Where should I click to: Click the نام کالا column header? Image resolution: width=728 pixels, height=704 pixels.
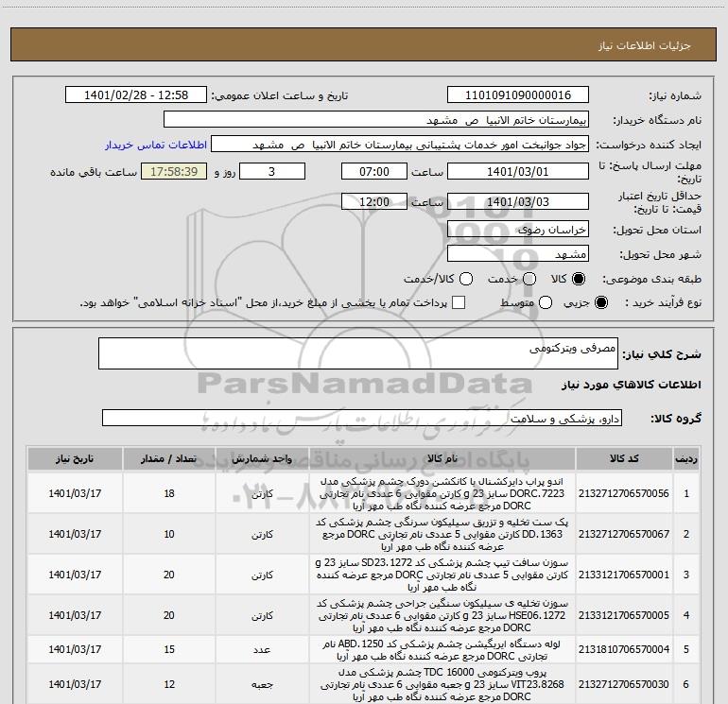point(442,459)
